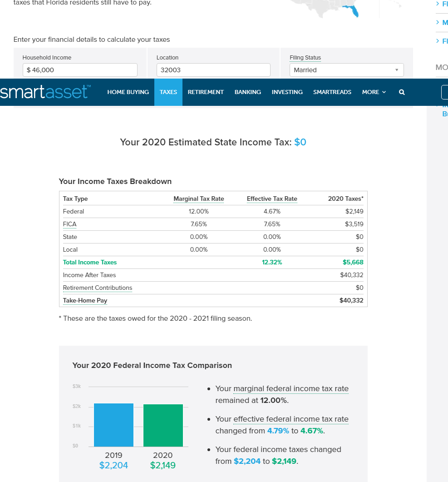Viewport: 448px width, 482px height.
Task: Click the green 2020 bar in chart
Action: point(163,425)
